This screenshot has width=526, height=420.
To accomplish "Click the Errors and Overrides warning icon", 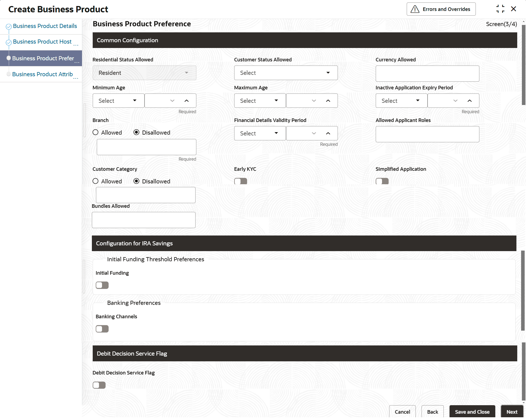I will [x=415, y=9].
